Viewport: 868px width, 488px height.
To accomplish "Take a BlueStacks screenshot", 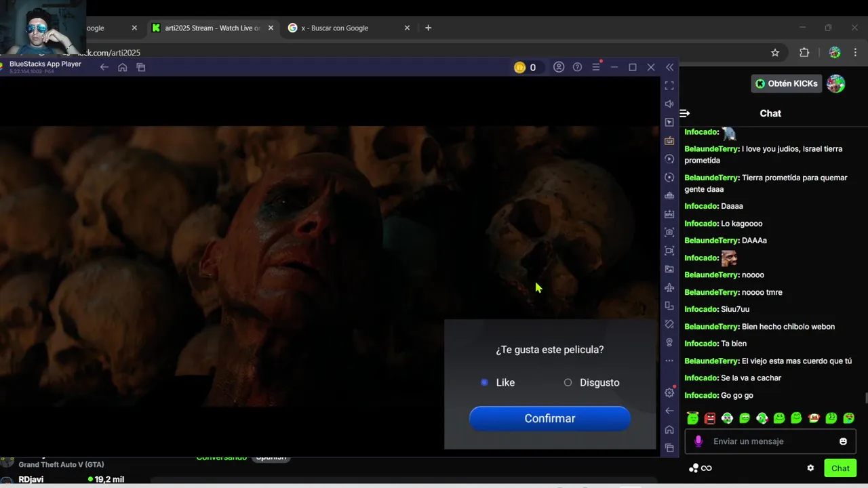I will (x=669, y=232).
